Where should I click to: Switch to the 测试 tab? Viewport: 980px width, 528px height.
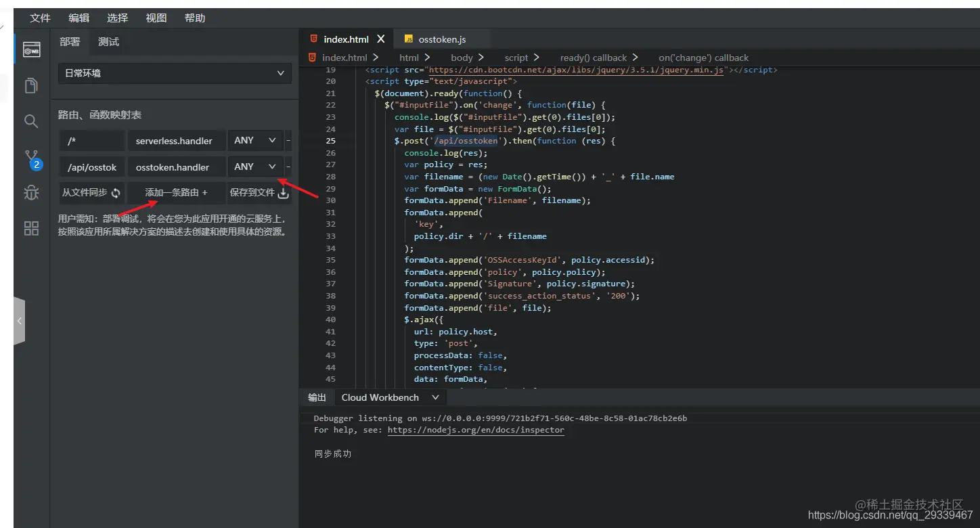coord(108,42)
